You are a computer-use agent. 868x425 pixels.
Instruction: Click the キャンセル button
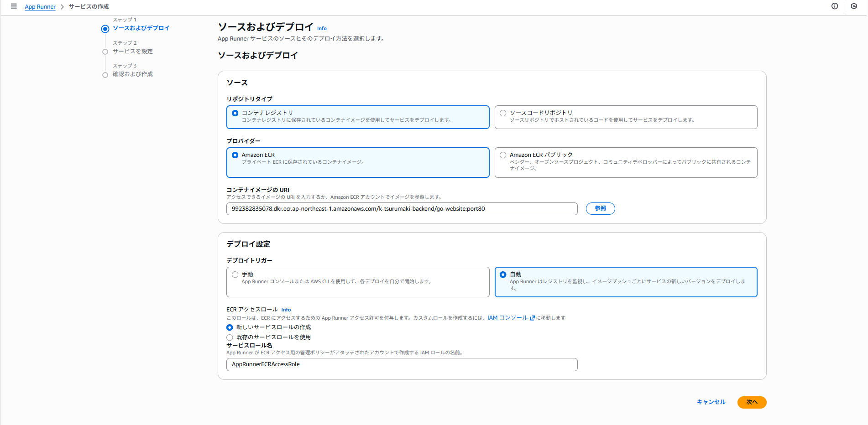711,402
